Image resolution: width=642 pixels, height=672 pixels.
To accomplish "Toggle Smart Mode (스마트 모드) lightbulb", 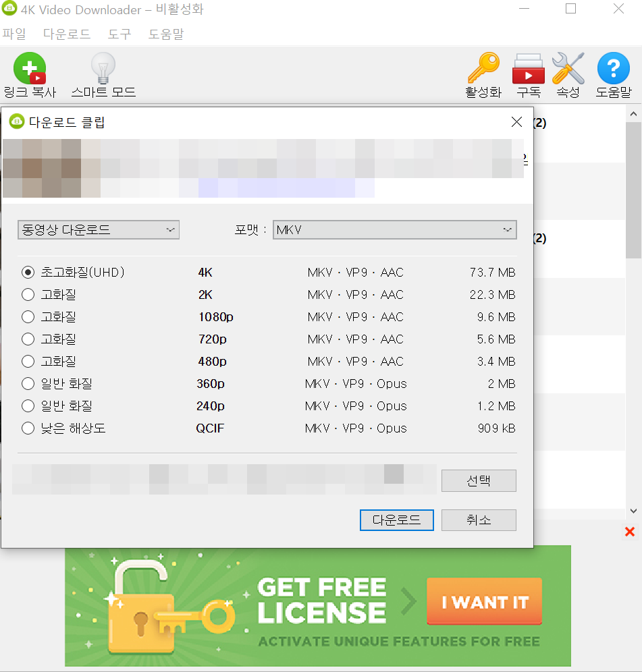I will (x=103, y=69).
